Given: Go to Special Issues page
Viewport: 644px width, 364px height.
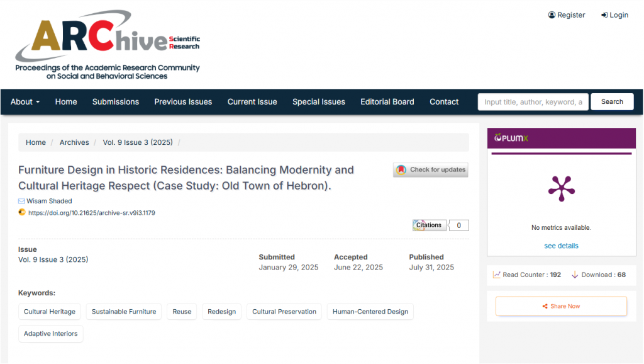Looking at the screenshot, I should [319, 101].
